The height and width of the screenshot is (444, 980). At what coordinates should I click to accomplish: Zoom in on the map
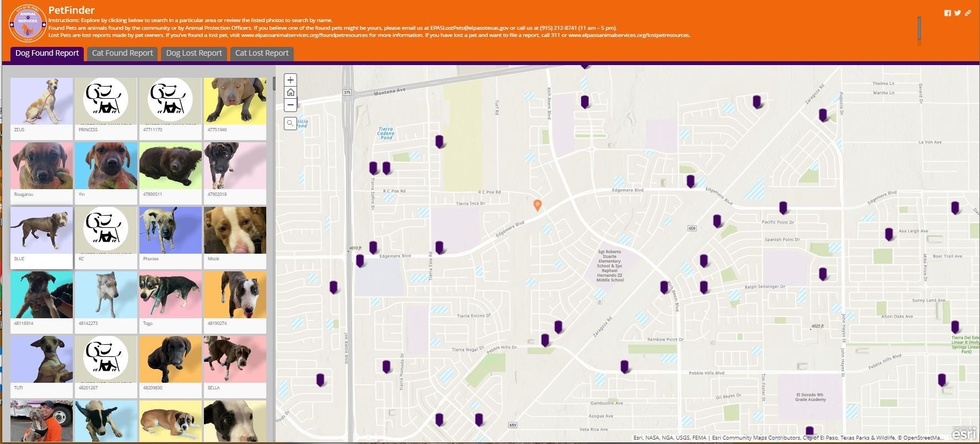tap(290, 80)
